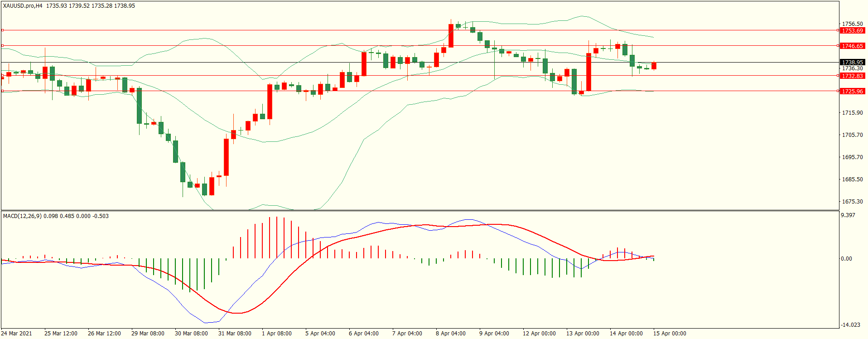Click the 1675.30 price scale value
Viewport: 868px width, 339px height.
click(x=852, y=202)
